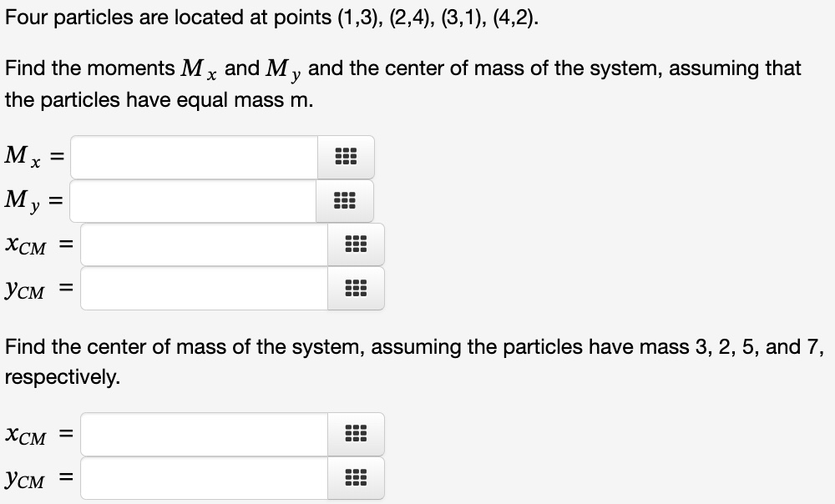Click the keypad grid icon next to My

346,201
